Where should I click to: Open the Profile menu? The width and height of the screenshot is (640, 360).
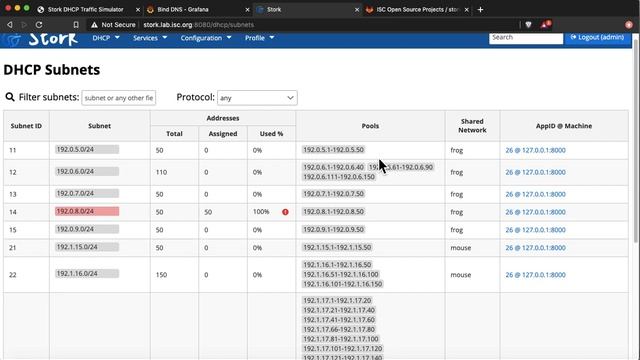coord(259,38)
